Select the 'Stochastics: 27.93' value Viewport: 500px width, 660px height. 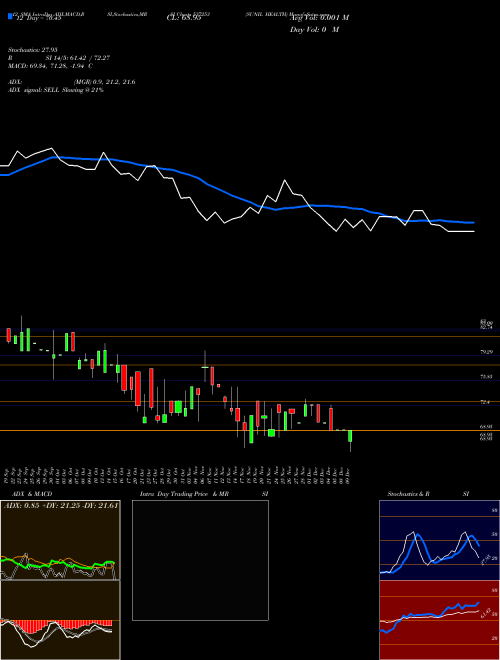click(x=32, y=50)
